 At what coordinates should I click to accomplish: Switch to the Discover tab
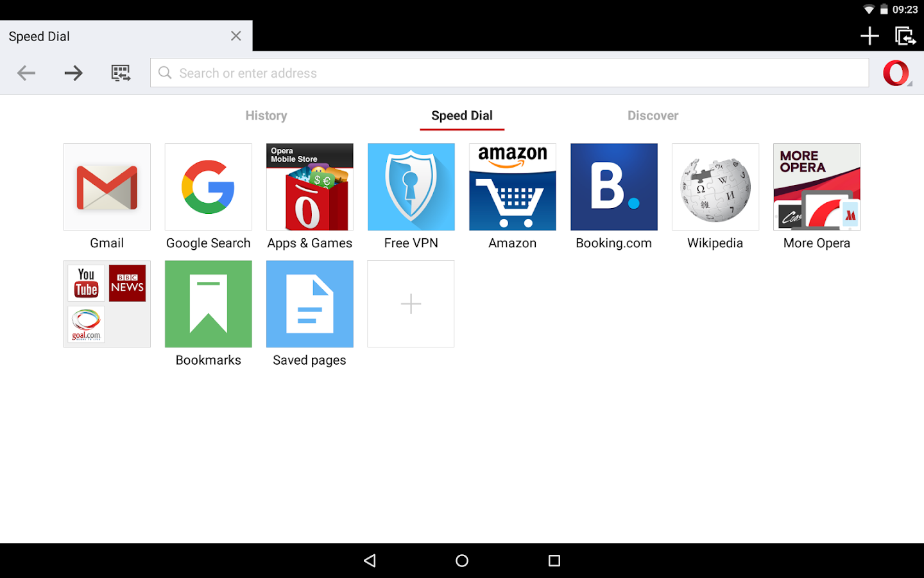point(653,116)
